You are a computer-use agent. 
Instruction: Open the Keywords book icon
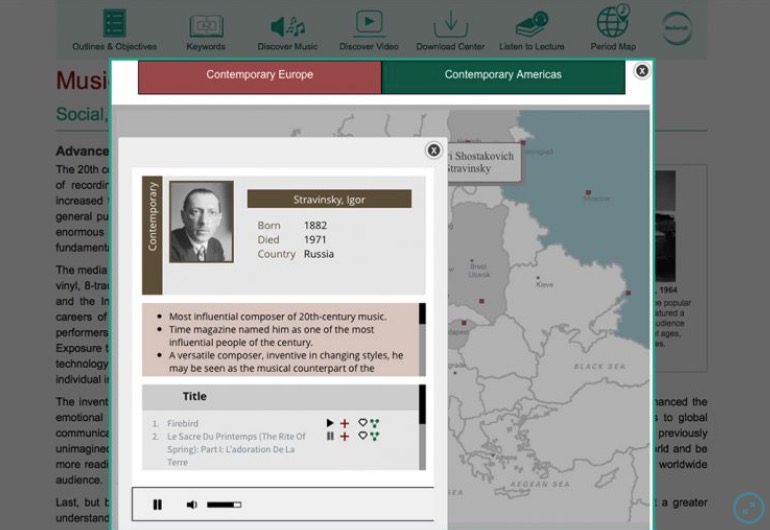[206, 28]
